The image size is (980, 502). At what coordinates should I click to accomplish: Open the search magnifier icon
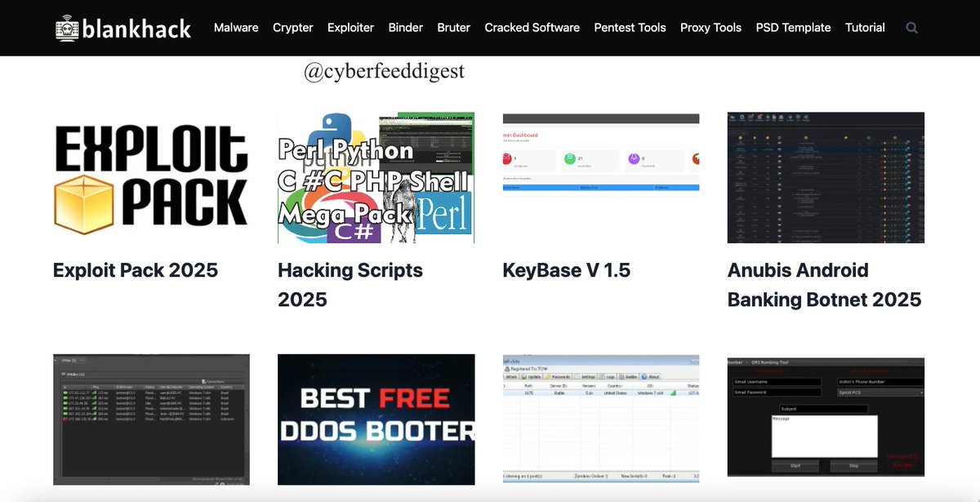click(912, 28)
